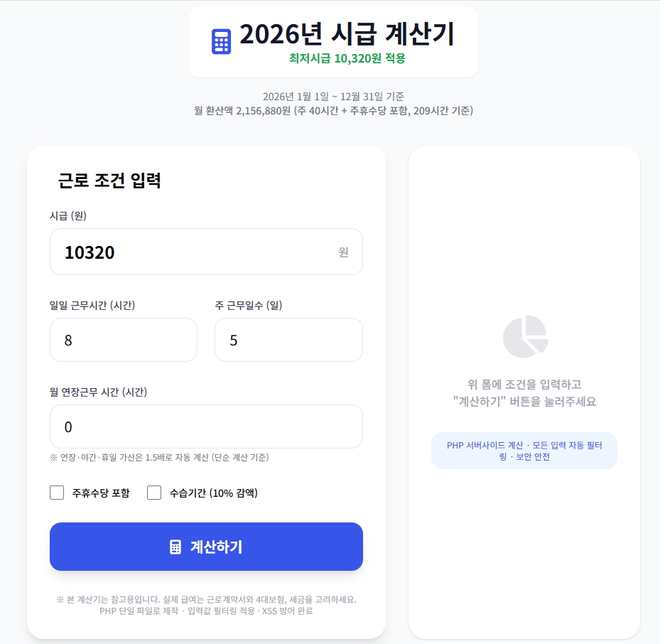
Task: Click the 일일 근무시간 input field
Action: (123, 340)
